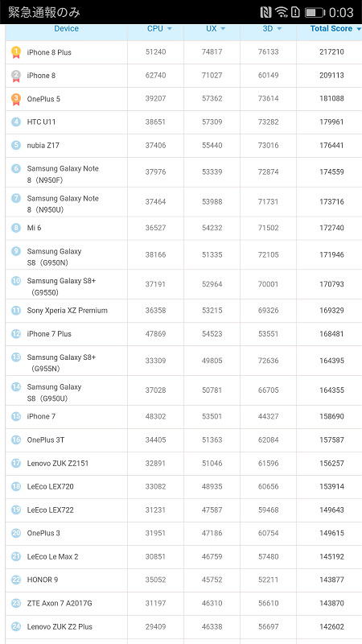Click rank 12 badge beside iPhone 7 Plus
This screenshot has height=644, width=362.
point(15,334)
